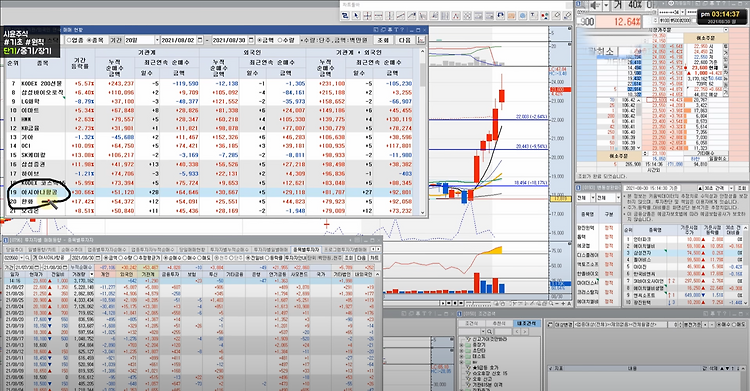The height and width of the screenshot is (391, 750).
Task: Click the orange rectangle shape tool
Action: 511,16
